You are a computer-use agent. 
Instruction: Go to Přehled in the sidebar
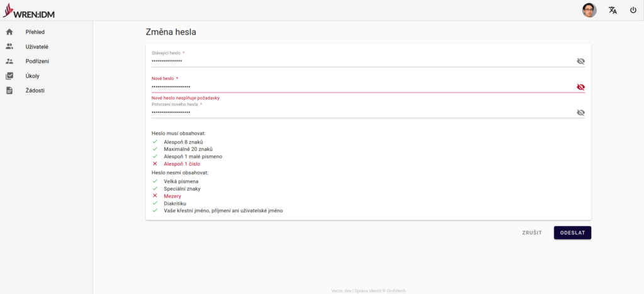(35, 31)
